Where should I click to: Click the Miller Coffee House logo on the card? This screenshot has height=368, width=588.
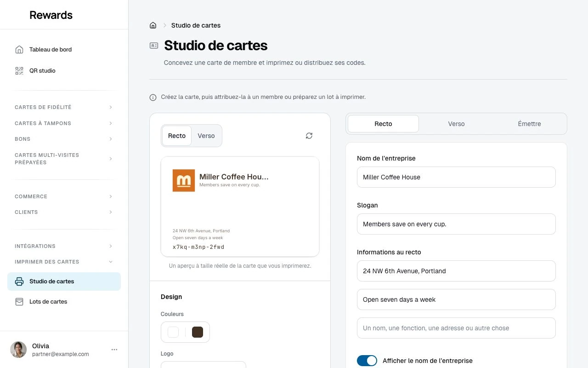184,180
